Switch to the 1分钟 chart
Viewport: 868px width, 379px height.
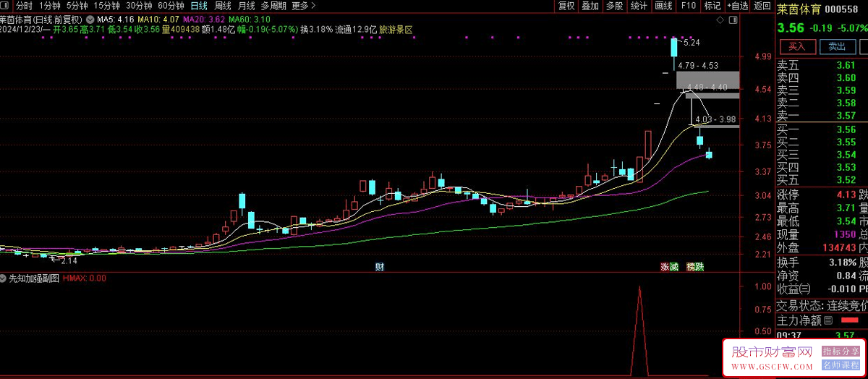tap(50, 6)
